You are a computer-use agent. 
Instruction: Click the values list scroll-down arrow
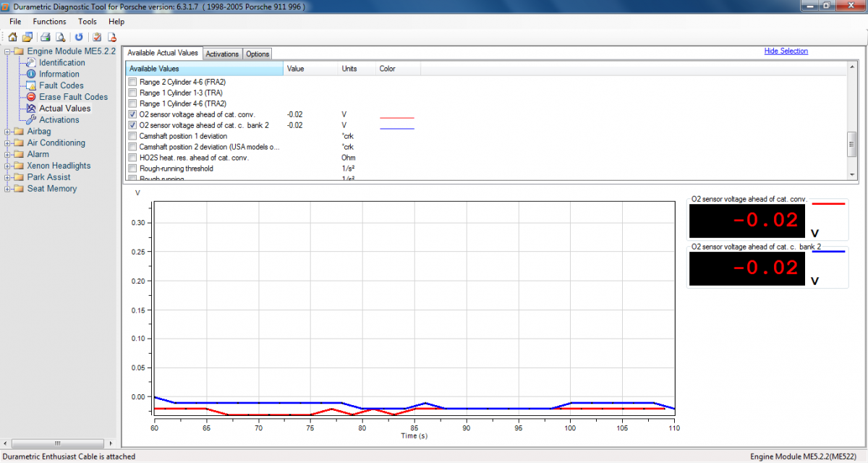(x=851, y=174)
